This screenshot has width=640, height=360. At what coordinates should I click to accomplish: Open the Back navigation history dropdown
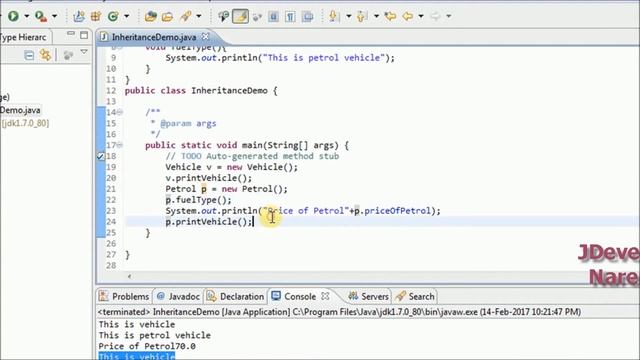pos(421,16)
